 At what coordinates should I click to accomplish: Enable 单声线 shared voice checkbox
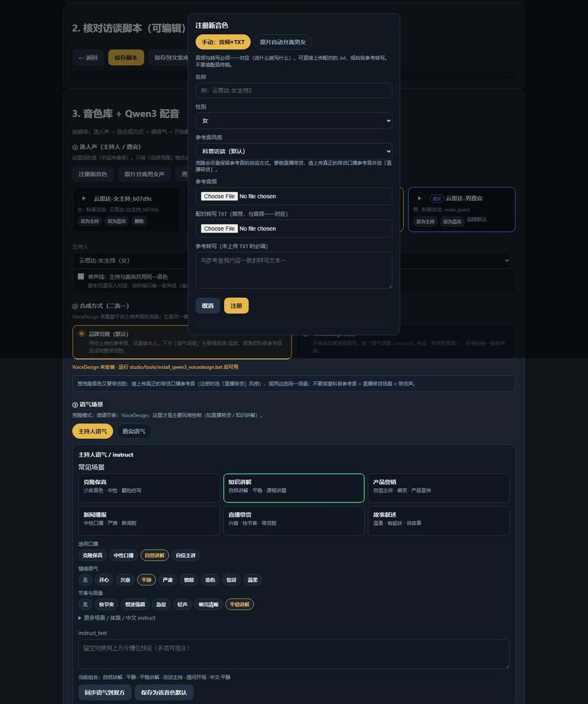[x=81, y=276]
